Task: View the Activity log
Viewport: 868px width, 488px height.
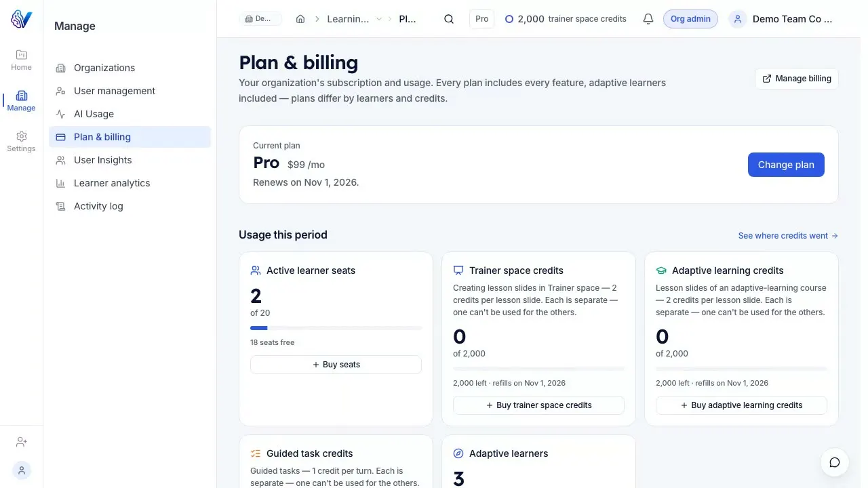Action: 130,206
